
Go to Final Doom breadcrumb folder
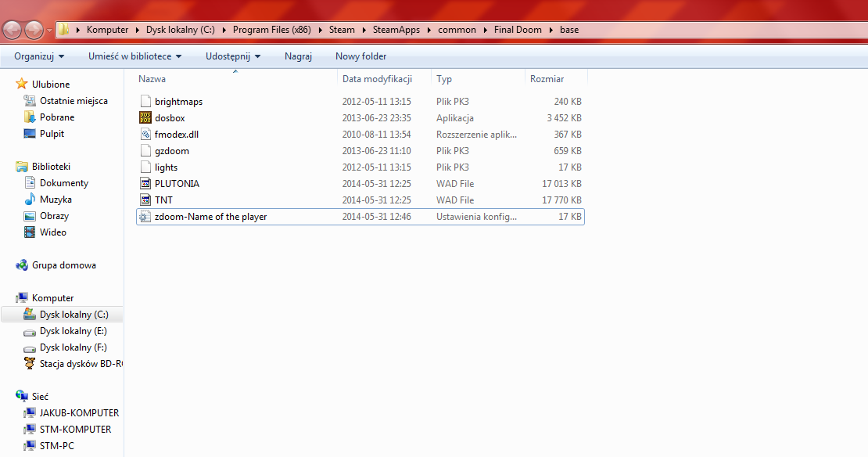coord(518,30)
